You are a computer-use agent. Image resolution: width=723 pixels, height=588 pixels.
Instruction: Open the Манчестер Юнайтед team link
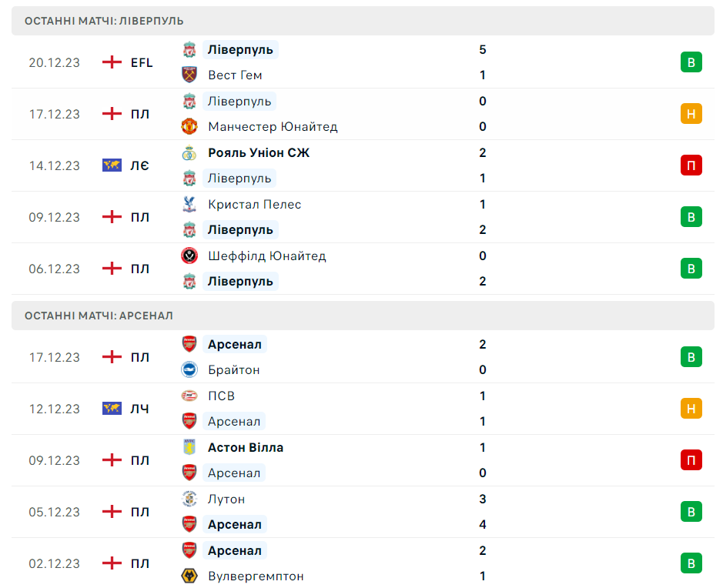point(273,126)
